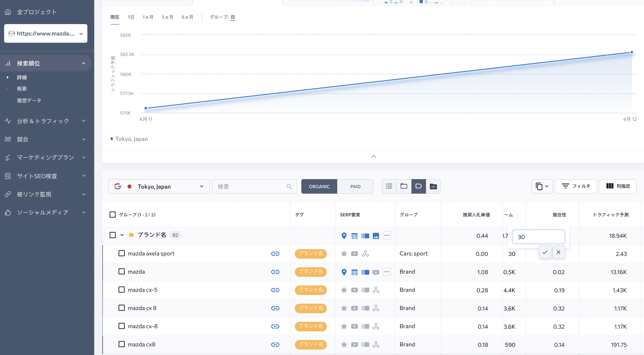This screenshot has height=355, width=644.
Task: Click the search magnifier icon
Action: point(289,187)
